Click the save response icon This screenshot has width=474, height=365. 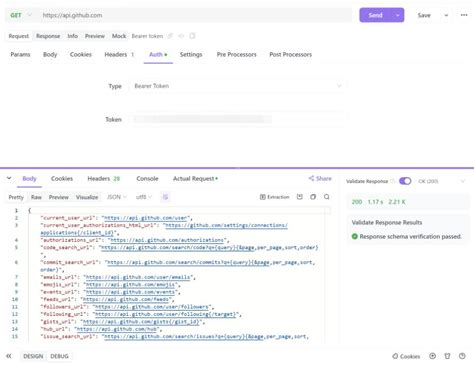click(x=300, y=197)
